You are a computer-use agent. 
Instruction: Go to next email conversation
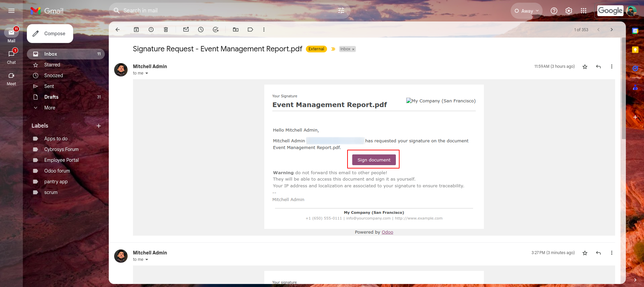[x=612, y=30]
